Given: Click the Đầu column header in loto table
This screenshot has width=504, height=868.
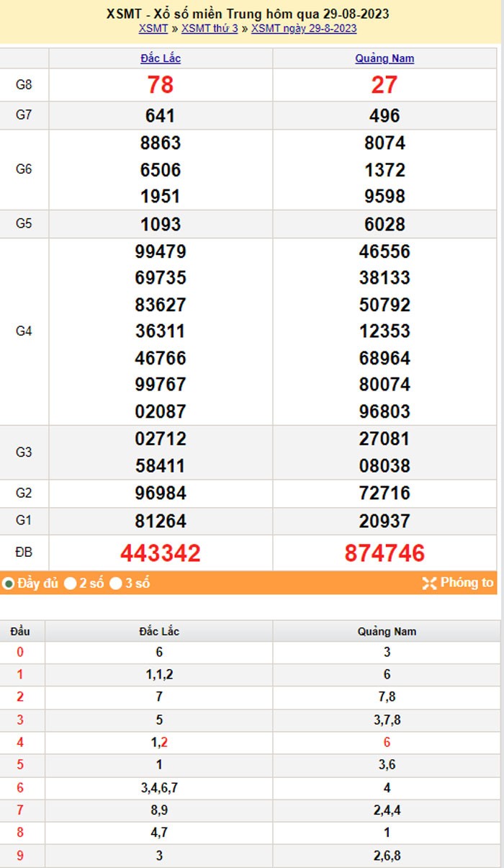Looking at the screenshot, I should [20, 632].
